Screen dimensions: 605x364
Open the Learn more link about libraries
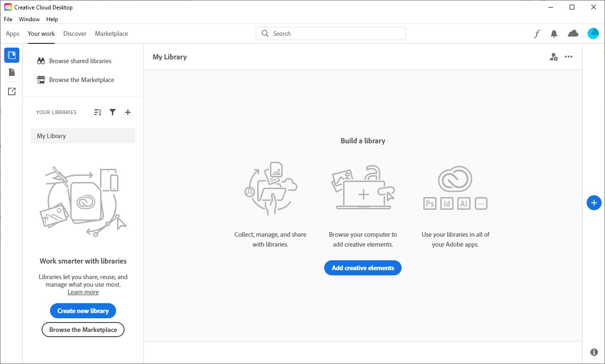click(x=83, y=292)
